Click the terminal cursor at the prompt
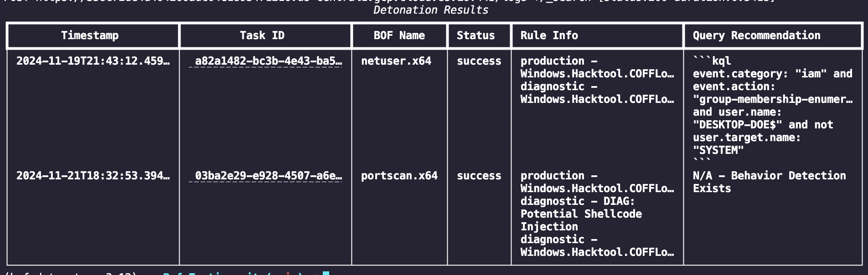This screenshot has width=868, height=275. (x=325, y=273)
